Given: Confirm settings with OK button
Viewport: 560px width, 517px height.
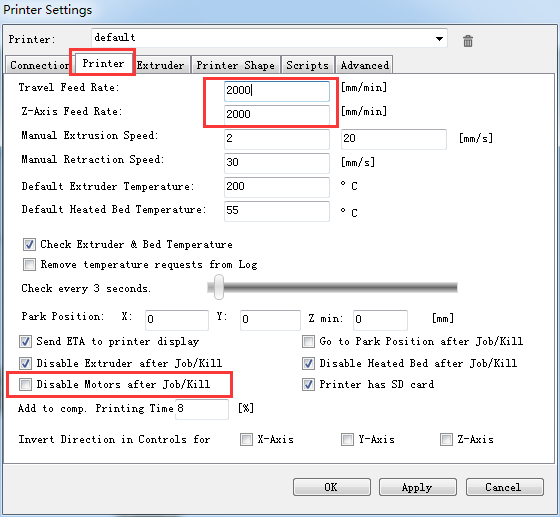Looking at the screenshot, I should coord(332,487).
